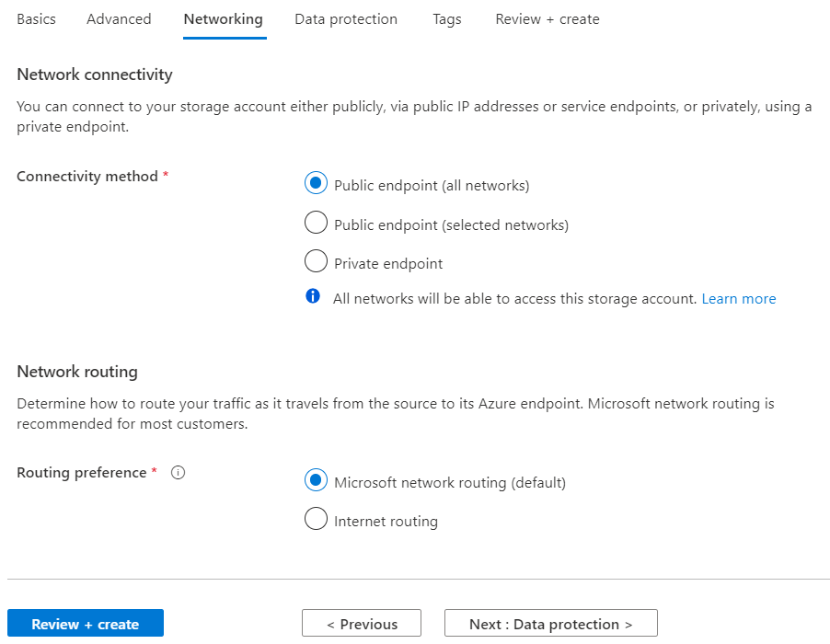
Task: Click the Connectivity method field label
Action: coord(87,177)
